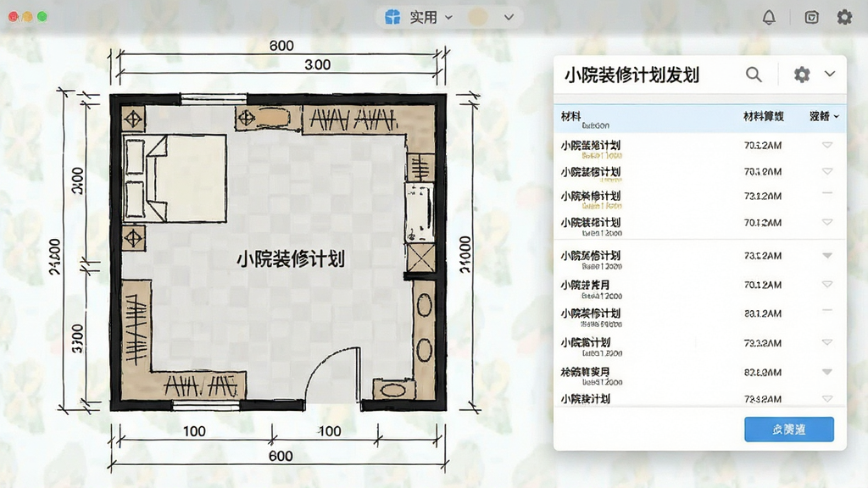Click the 800 dimension label above plan
This screenshot has height=488, width=868.
(281, 46)
